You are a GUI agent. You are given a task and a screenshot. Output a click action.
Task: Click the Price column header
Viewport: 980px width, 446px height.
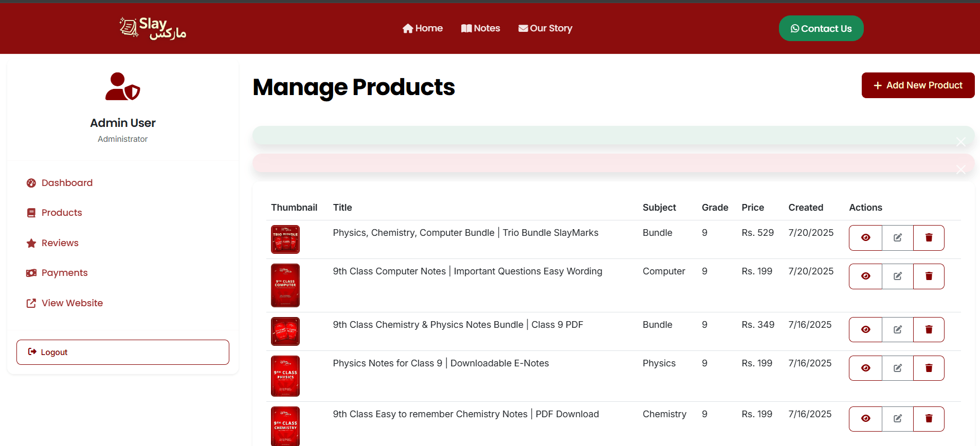[x=753, y=208]
